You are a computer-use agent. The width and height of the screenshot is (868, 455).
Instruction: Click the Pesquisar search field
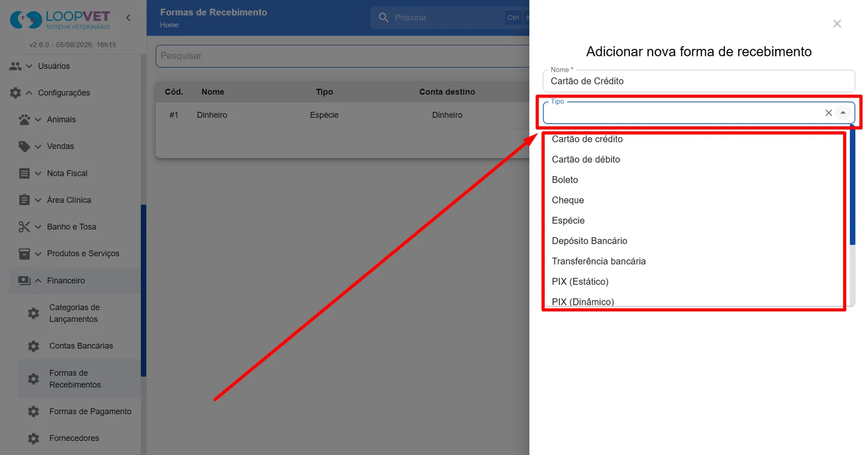[342, 56]
